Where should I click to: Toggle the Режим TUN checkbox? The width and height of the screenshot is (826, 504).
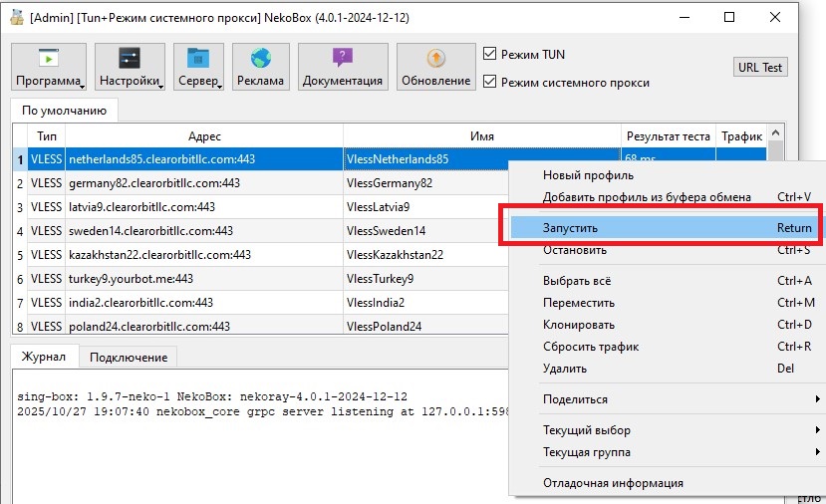coord(489,54)
